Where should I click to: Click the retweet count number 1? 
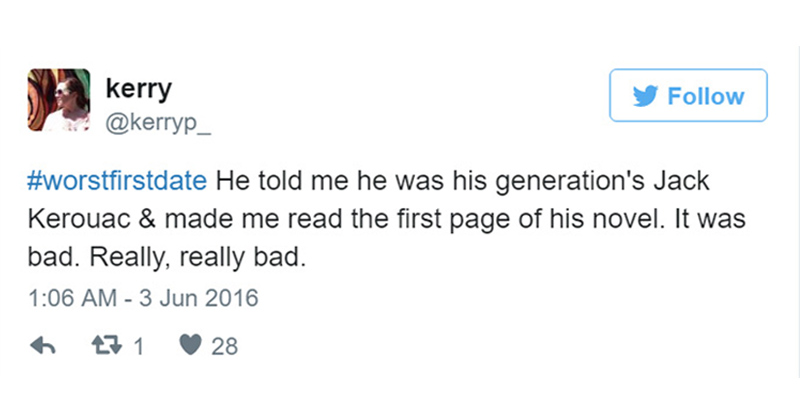138,346
